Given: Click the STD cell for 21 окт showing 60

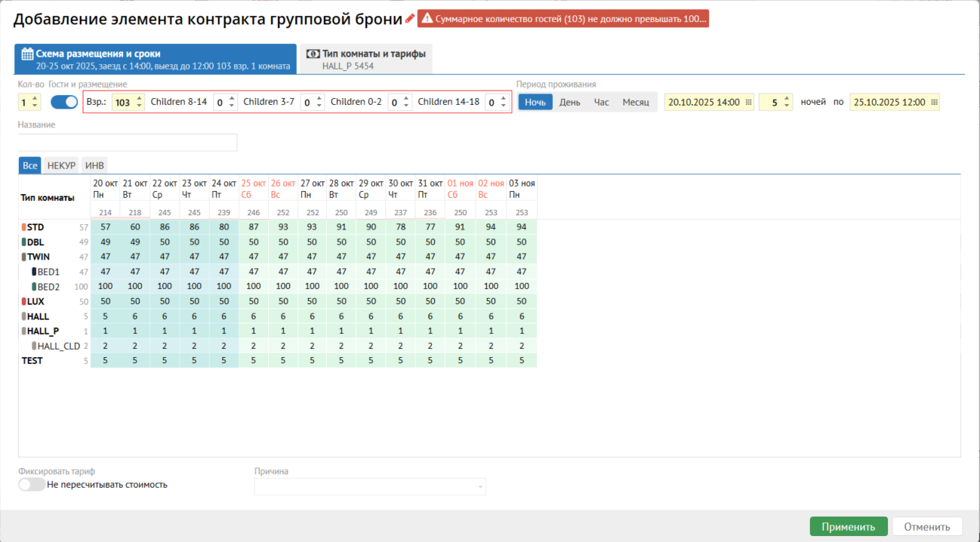Looking at the screenshot, I should [135, 227].
